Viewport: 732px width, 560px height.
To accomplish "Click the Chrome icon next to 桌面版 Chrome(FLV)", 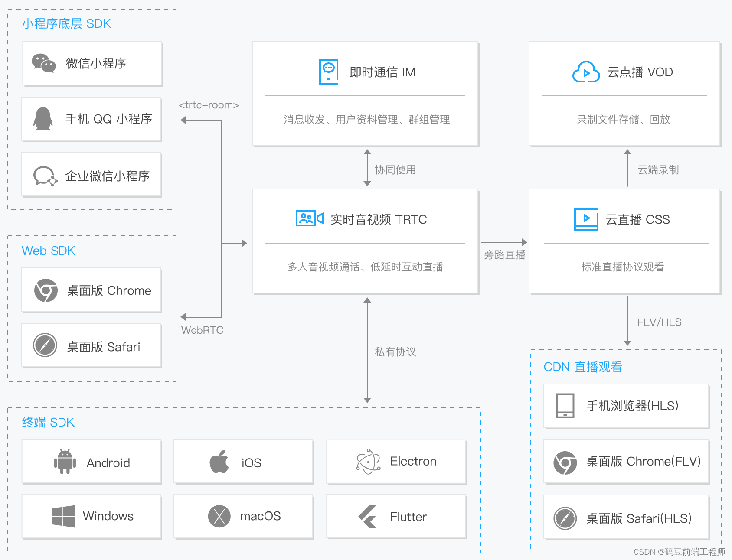I will (x=565, y=463).
